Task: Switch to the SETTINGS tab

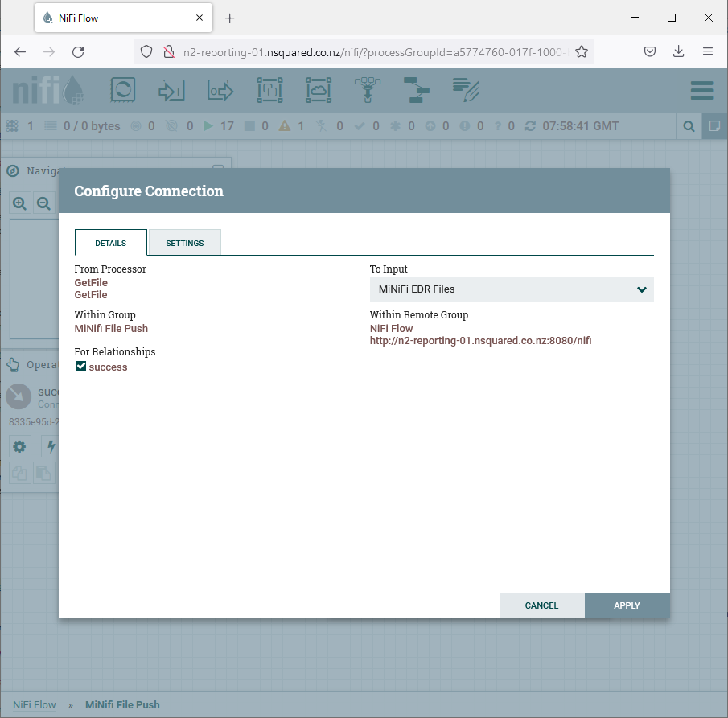Action: coord(184,242)
